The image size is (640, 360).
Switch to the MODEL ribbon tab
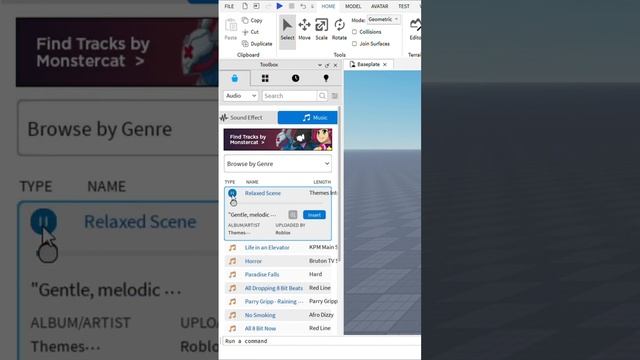[x=353, y=6]
